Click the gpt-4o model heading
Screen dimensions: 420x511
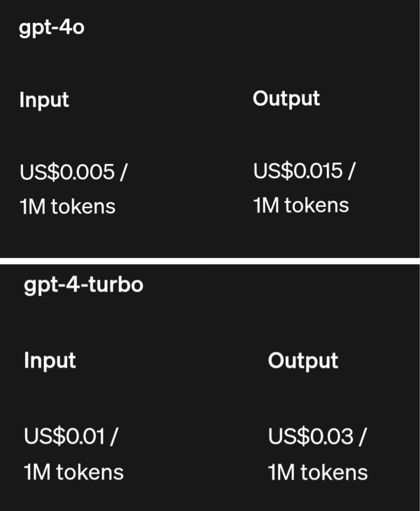[52, 28]
